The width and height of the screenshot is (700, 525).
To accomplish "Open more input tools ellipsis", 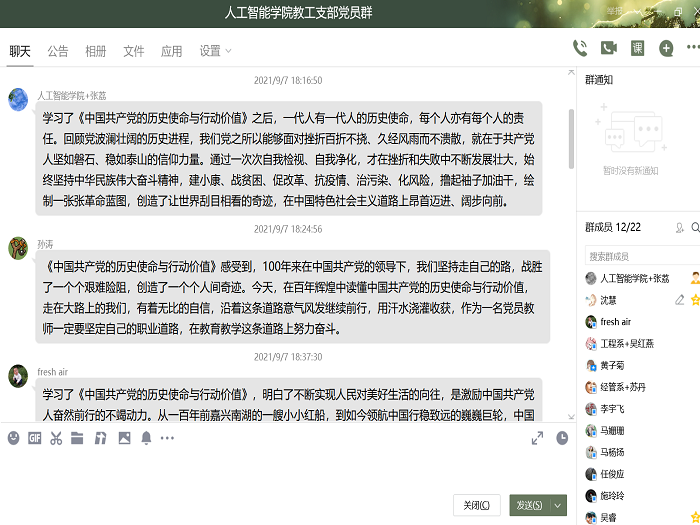I will 167,438.
